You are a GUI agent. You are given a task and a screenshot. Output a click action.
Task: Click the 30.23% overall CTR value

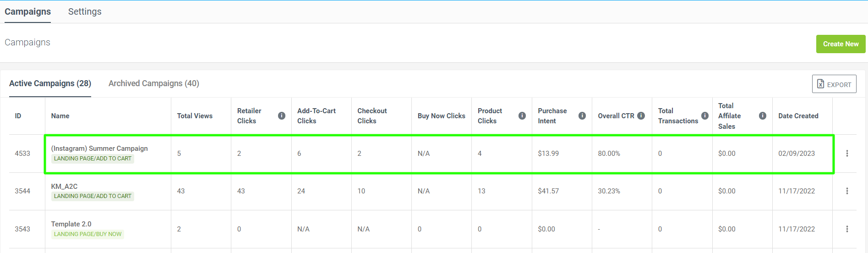(609, 191)
